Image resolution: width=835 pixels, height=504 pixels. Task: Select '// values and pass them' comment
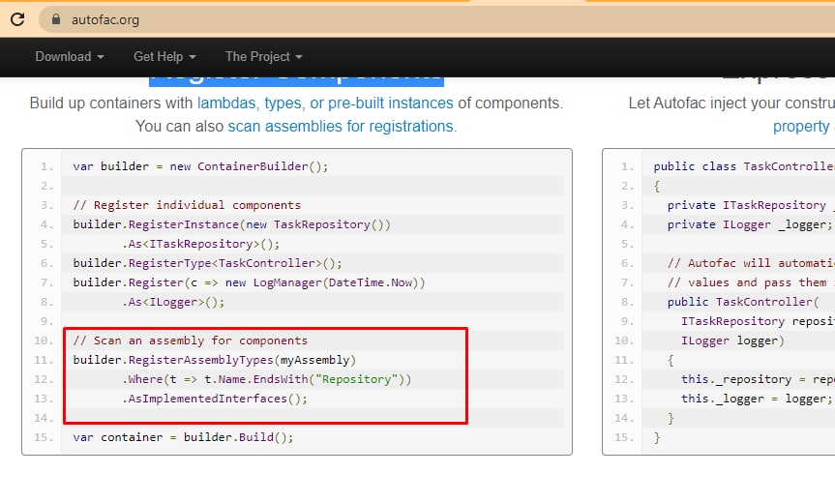click(751, 282)
